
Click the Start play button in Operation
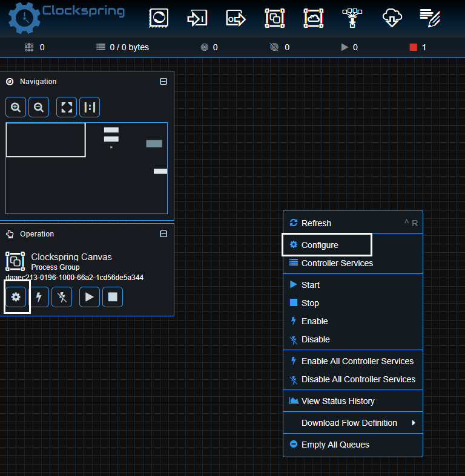coord(90,297)
